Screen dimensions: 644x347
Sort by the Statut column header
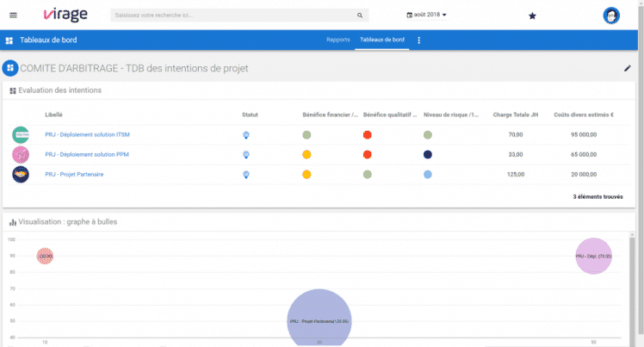[250, 115]
